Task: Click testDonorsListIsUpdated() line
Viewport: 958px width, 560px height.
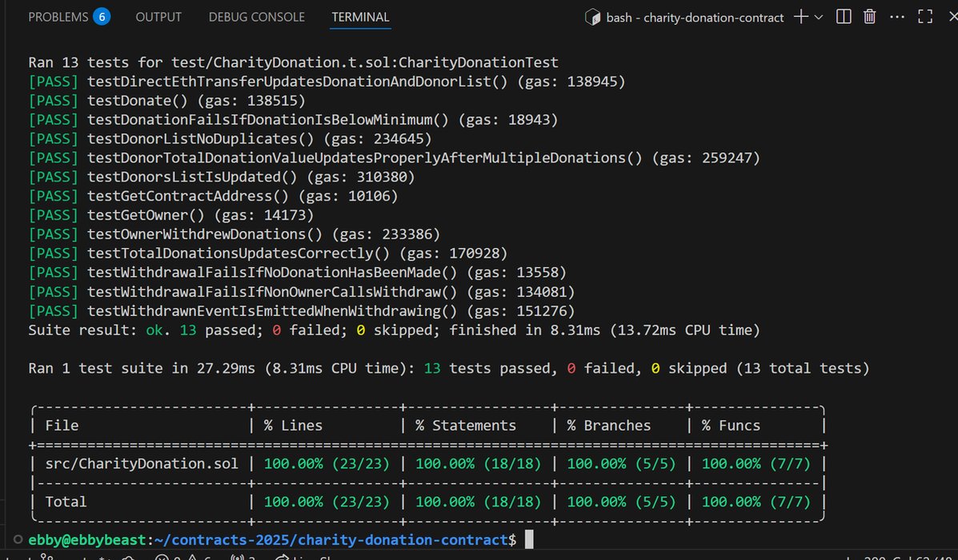Action: tap(221, 177)
